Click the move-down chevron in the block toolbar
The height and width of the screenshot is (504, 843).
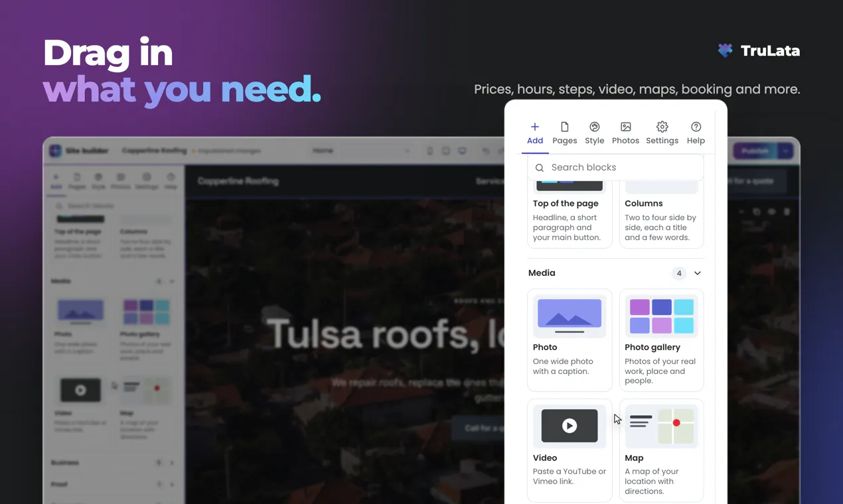point(741,212)
